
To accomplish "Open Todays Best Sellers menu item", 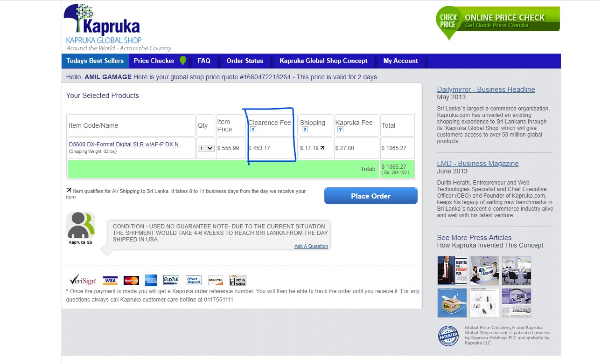I will 95,61.
